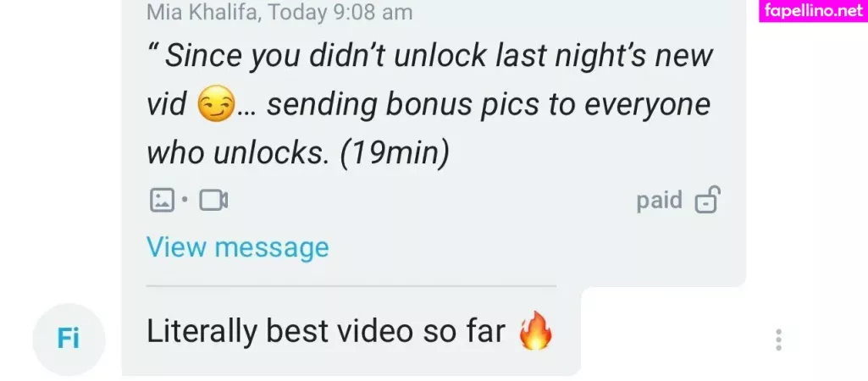This screenshot has width=868, height=381.
Task: Click the 'who unlocks.' text
Action: (x=237, y=154)
